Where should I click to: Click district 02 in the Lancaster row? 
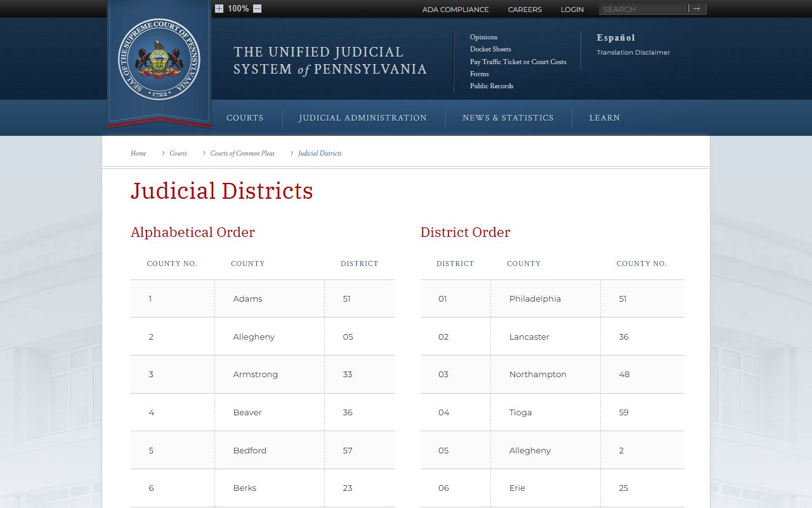point(443,337)
